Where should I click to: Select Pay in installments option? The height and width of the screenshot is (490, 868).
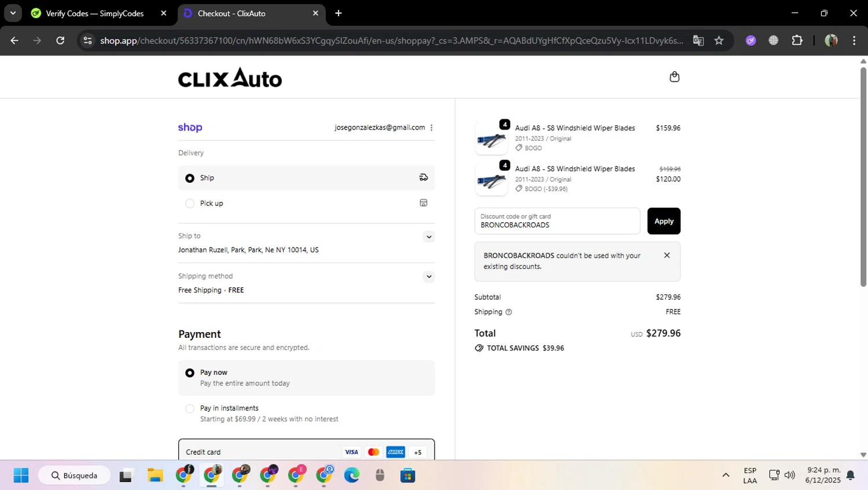click(190, 408)
